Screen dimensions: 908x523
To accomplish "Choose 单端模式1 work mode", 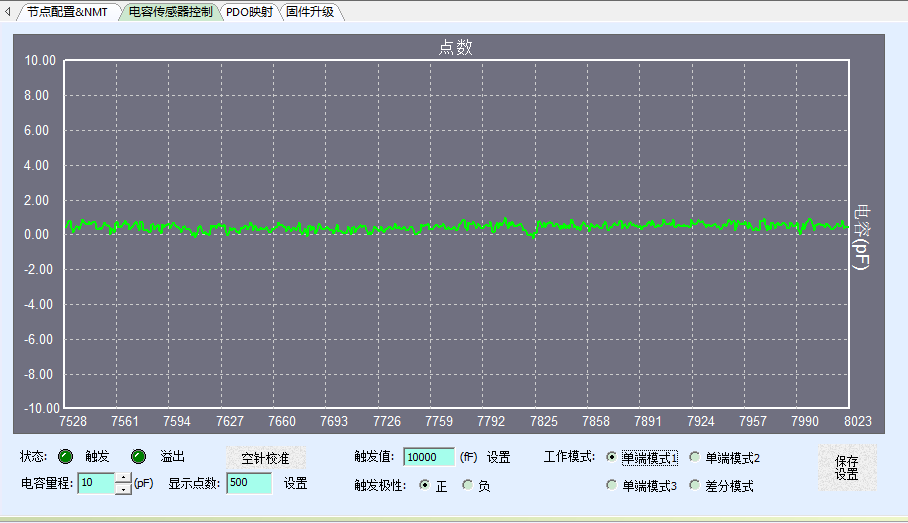I will pos(612,458).
